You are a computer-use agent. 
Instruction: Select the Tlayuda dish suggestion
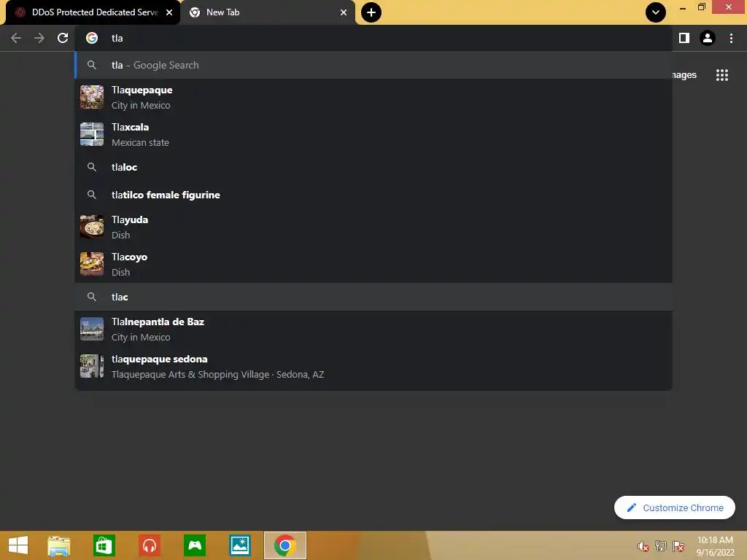(373, 227)
